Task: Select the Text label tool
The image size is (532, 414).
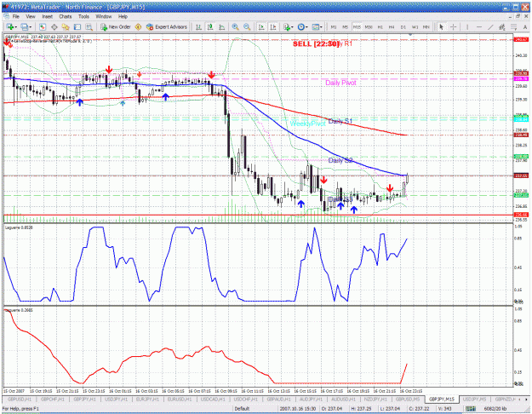Action: tap(525, 26)
